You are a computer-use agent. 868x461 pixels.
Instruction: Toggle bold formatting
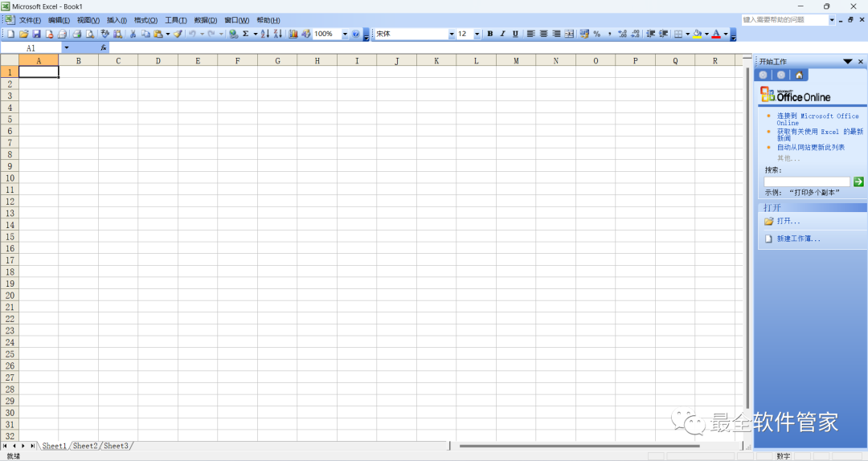click(490, 34)
